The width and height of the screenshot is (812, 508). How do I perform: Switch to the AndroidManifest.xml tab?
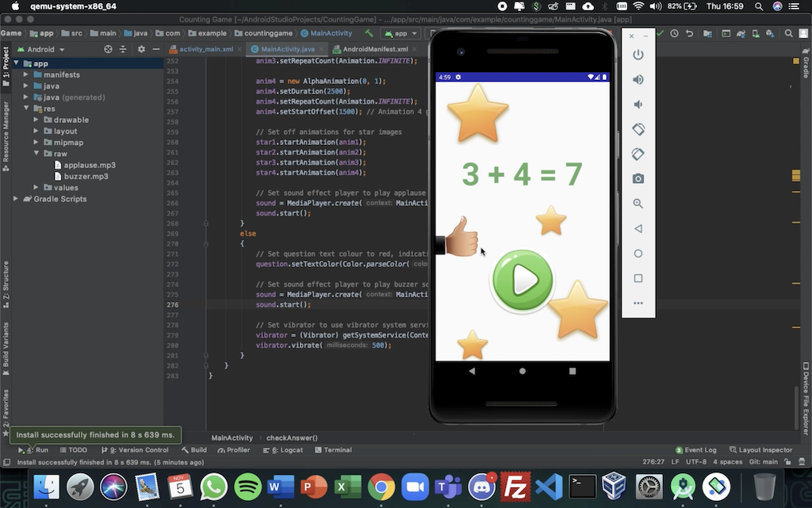pyautogui.click(x=375, y=49)
